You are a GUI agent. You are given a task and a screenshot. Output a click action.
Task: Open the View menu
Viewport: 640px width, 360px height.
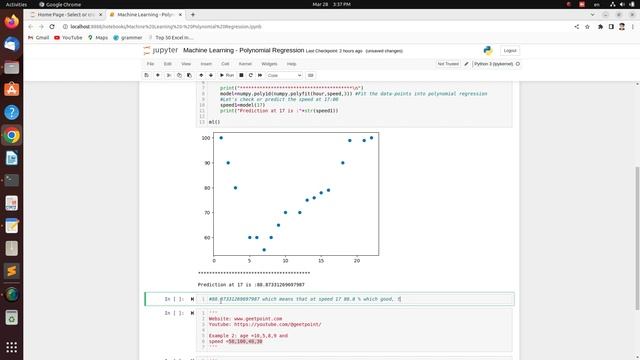186,64
